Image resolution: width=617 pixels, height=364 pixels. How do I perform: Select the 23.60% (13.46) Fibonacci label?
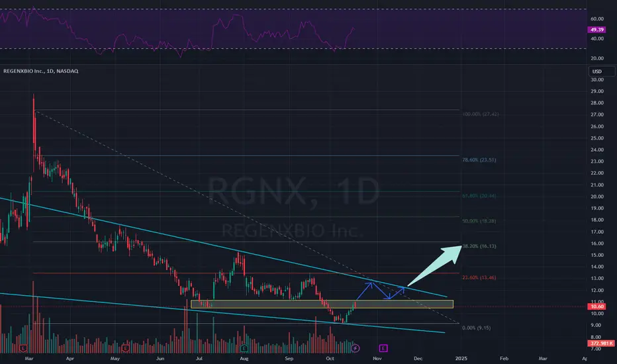pyautogui.click(x=479, y=278)
